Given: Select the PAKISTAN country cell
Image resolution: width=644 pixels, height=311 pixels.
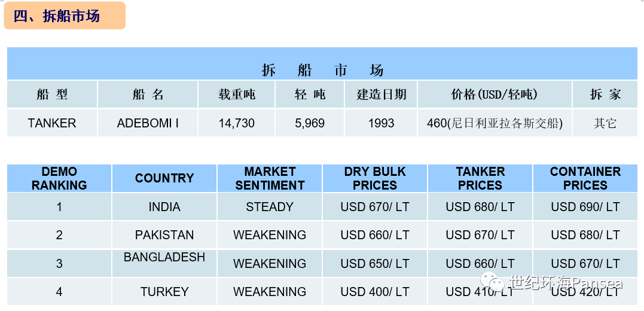Looking at the screenshot, I should [164, 235].
